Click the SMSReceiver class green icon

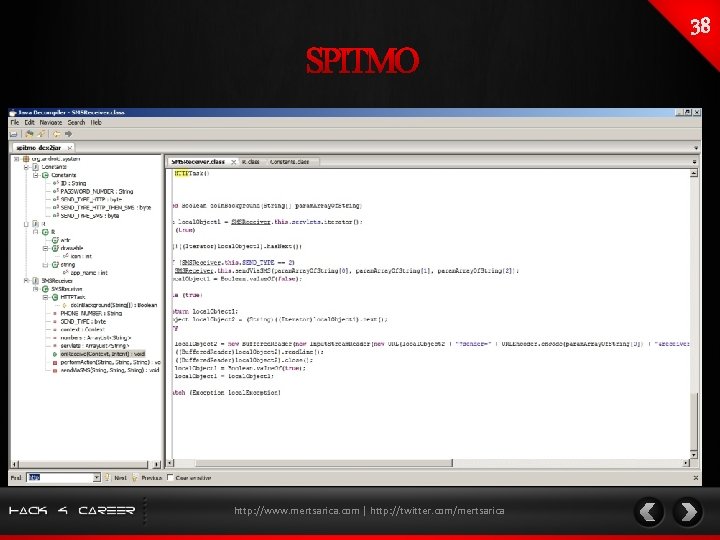(x=45, y=289)
